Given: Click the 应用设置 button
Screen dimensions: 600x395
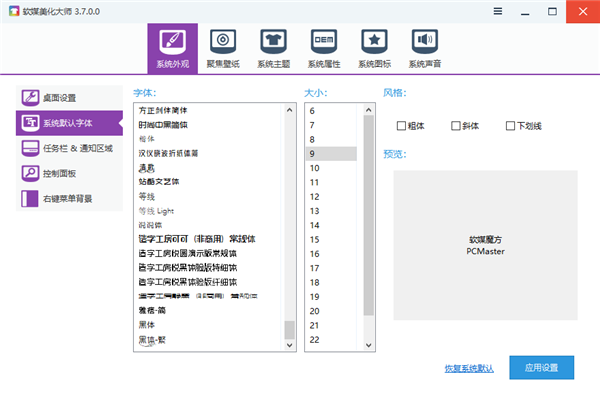Looking at the screenshot, I should click(541, 367).
